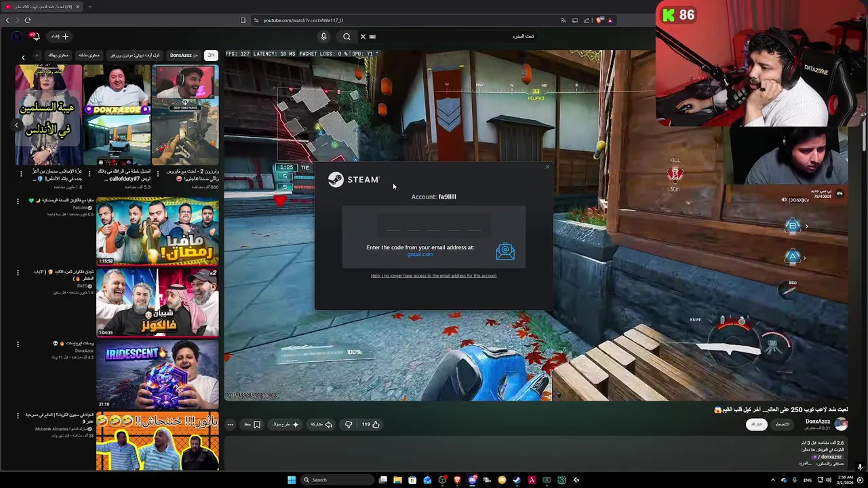Open YouTube notifications bell with 9+ badge
The height and width of the screenshot is (488, 868).
(34, 36)
